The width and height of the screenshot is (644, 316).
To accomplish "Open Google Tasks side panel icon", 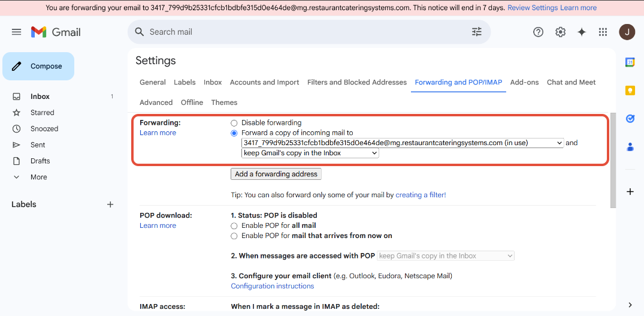I will pos(630,118).
